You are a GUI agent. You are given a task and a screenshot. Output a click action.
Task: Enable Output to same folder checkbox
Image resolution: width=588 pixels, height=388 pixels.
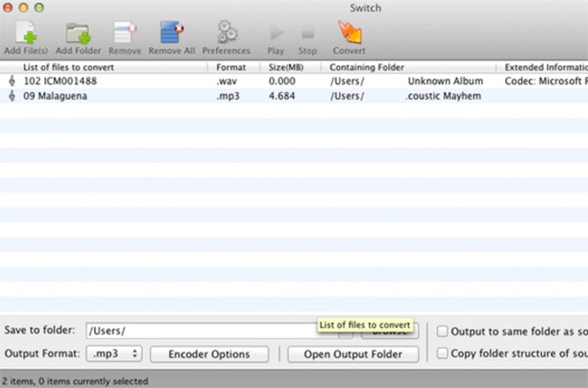click(442, 330)
